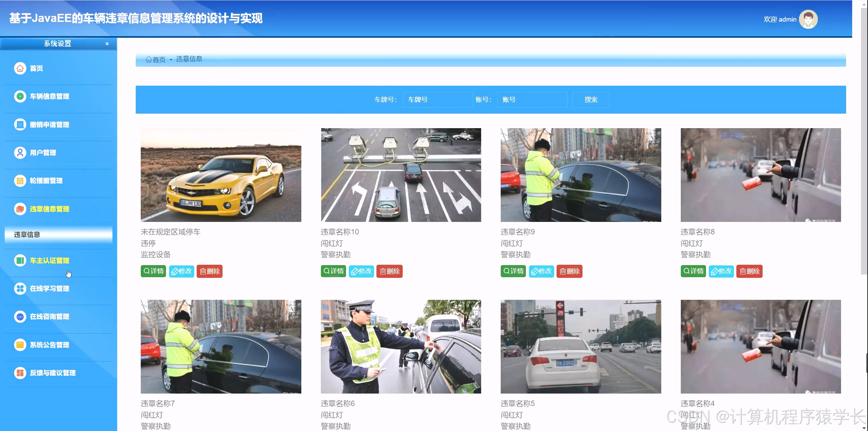Click 修改 for 未在规定区域停车
The height and width of the screenshot is (431, 868).
(x=182, y=271)
